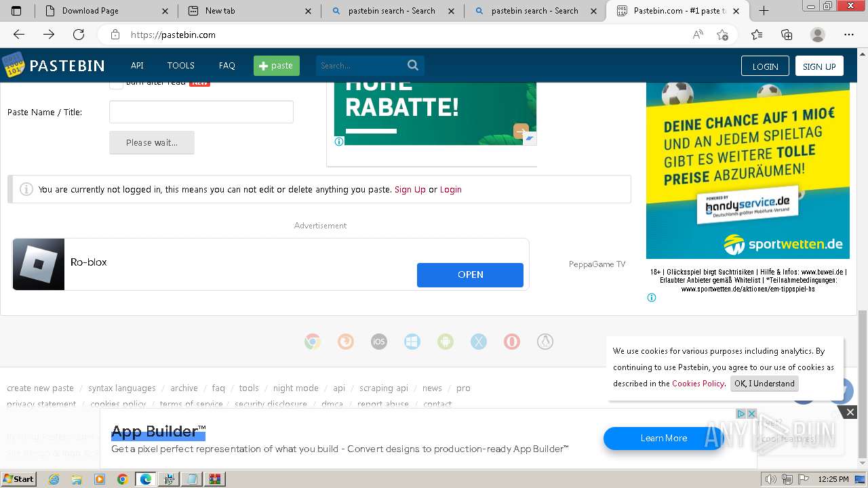The height and width of the screenshot is (488, 868).
Task: Open the Login link in notice
Action: [x=451, y=190]
